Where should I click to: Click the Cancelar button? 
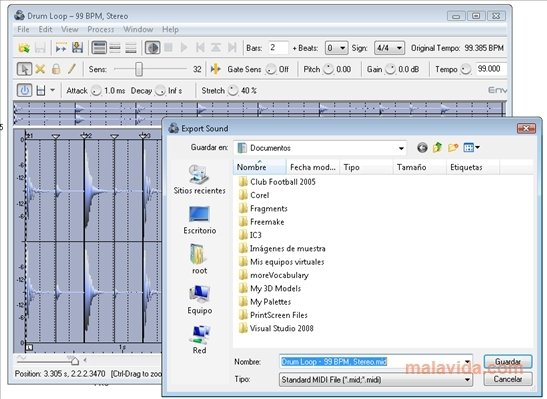coord(508,379)
